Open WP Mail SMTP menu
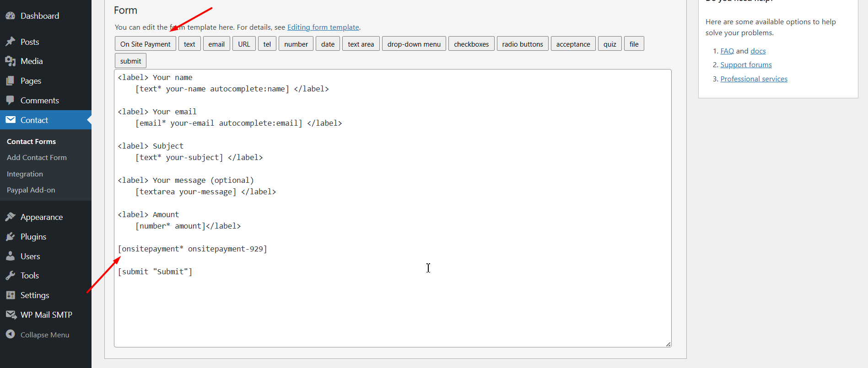 (46, 315)
